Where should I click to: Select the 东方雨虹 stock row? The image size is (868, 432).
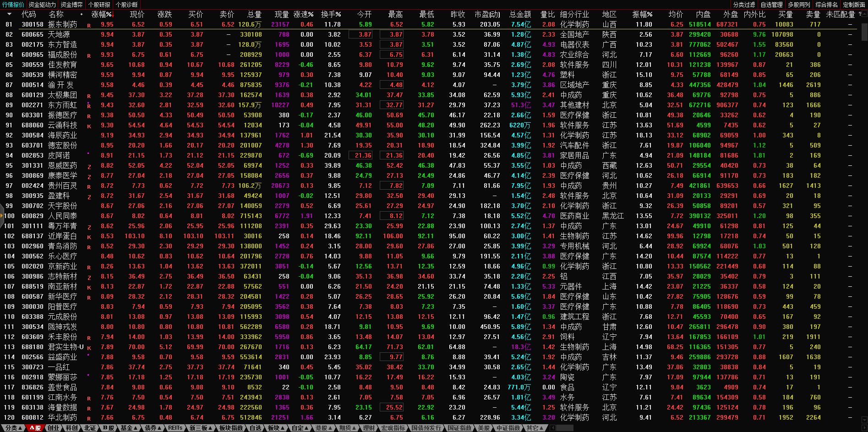(62, 105)
